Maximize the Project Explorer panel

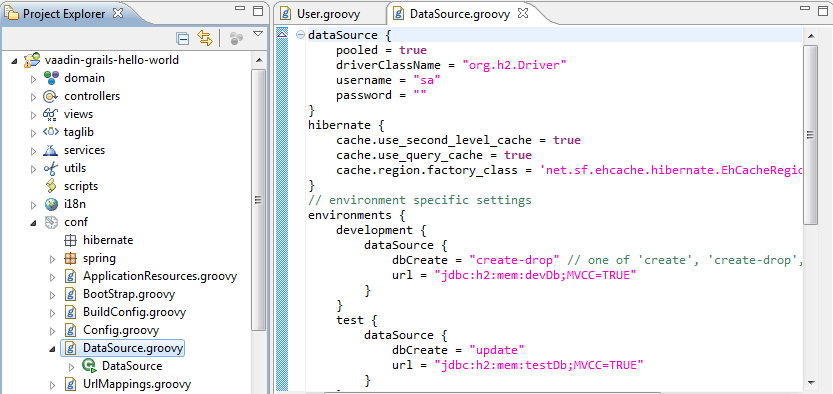point(258,11)
